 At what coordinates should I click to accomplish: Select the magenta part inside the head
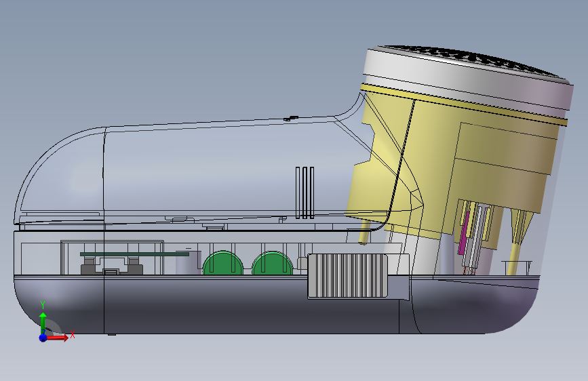tap(465, 233)
